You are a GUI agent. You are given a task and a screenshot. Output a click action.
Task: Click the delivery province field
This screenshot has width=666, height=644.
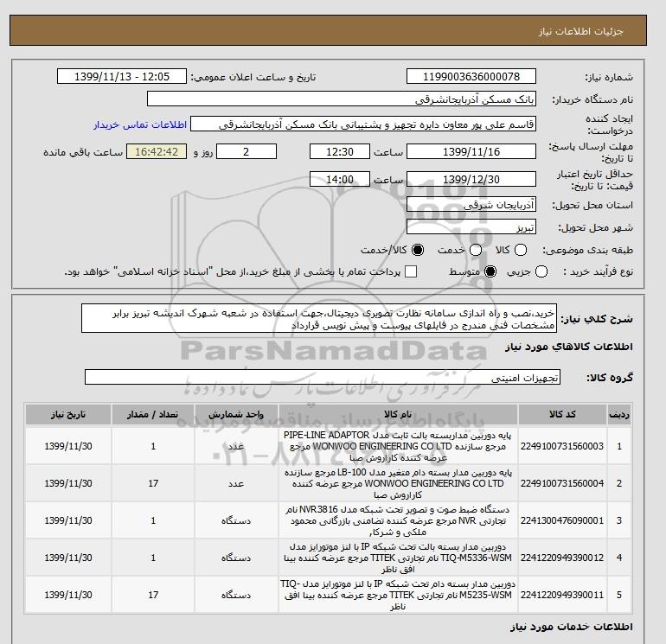click(x=471, y=205)
